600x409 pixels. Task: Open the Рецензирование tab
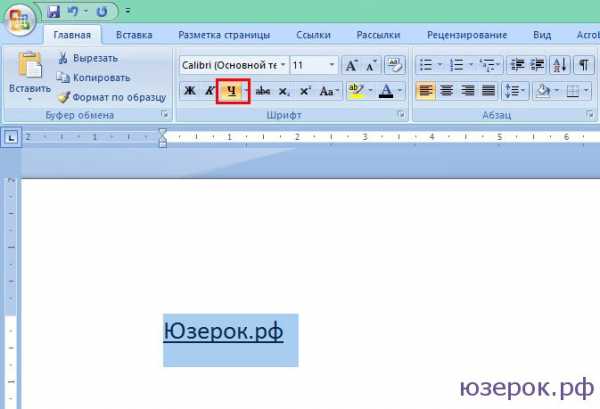pos(467,35)
